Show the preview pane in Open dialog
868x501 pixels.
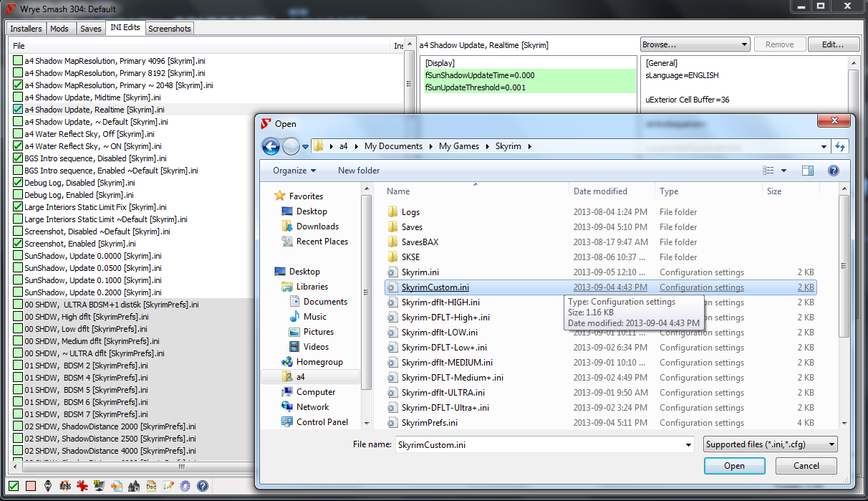click(x=808, y=171)
